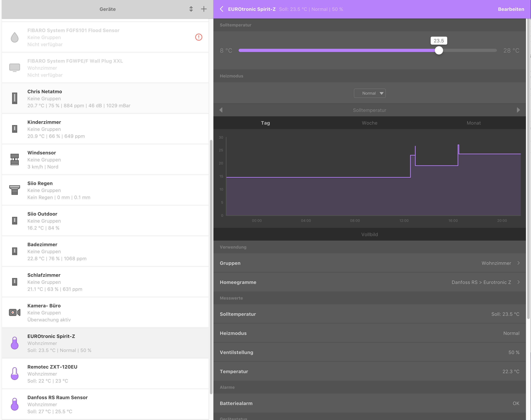Select the Siio Regen device name
The height and width of the screenshot is (420, 531).
point(40,183)
